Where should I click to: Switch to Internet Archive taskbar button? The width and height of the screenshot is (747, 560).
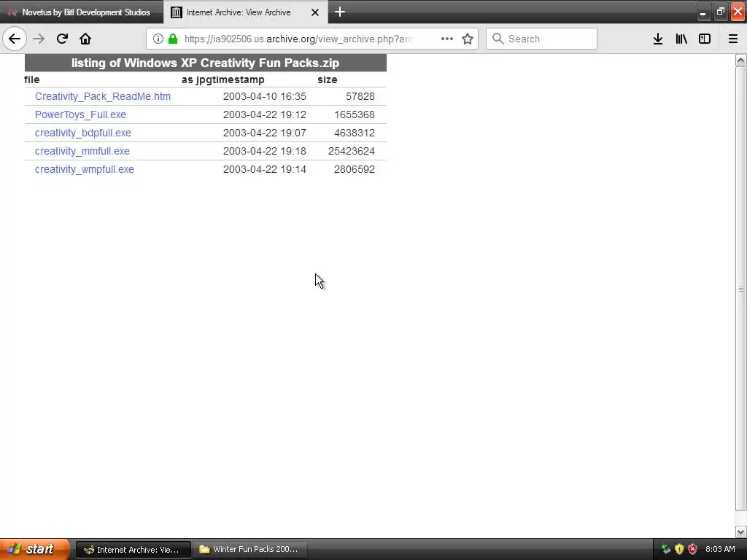click(133, 550)
